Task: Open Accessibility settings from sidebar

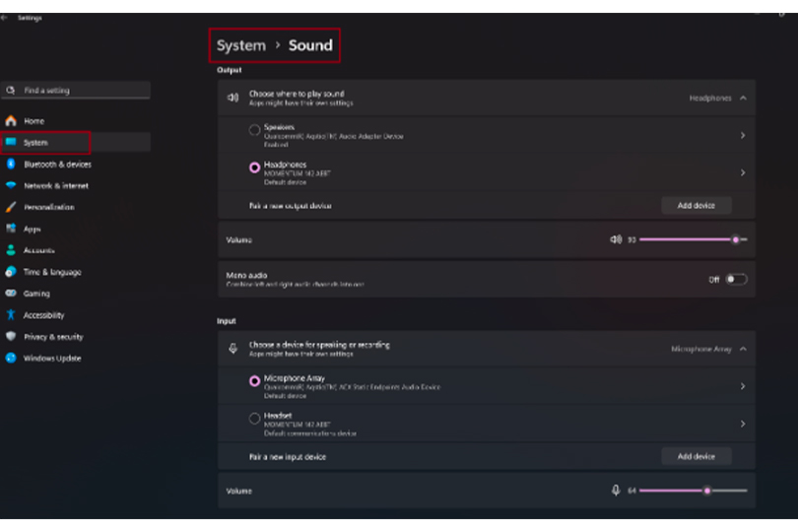Action: tap(43, 315)
